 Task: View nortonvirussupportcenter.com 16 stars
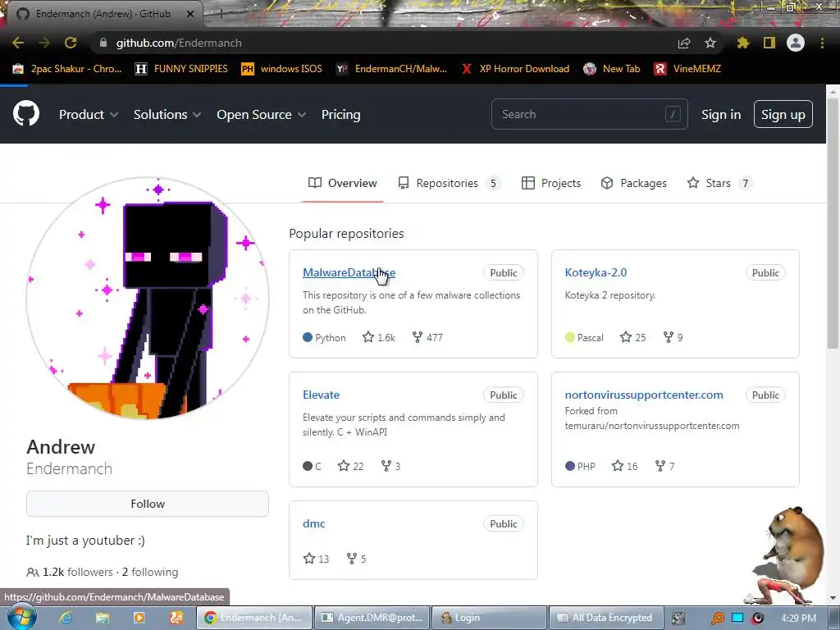[624, 466]
